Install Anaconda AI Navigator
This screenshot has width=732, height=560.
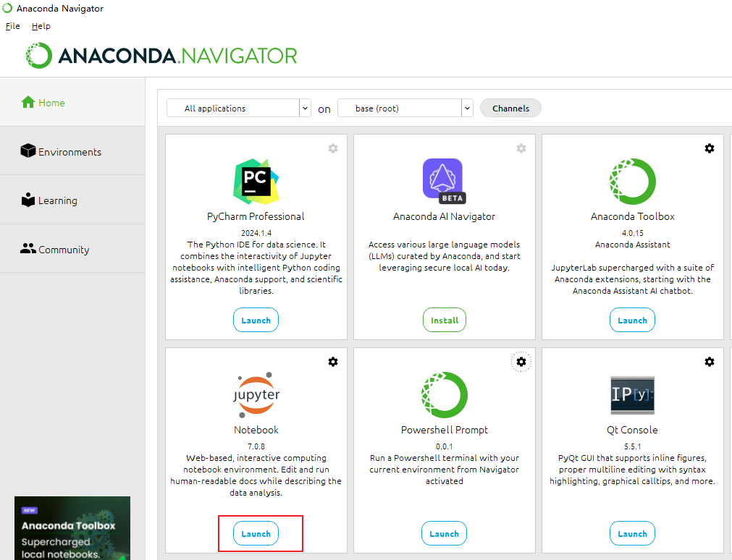point(444,320)
